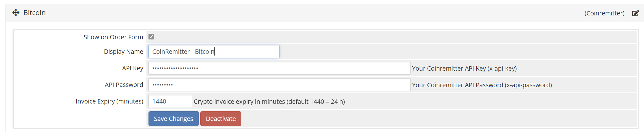Toggle the Show on Order Form checkbox

(x=151, y=37)
